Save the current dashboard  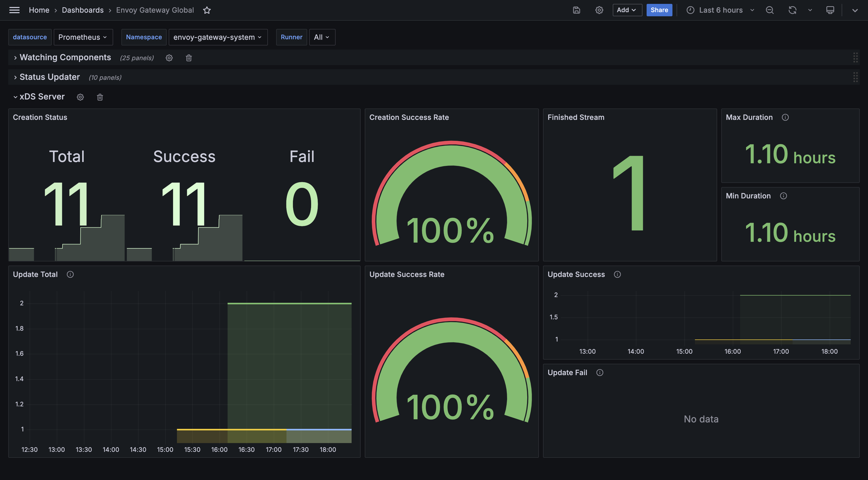pyautogui.click(x=576, y=10)
